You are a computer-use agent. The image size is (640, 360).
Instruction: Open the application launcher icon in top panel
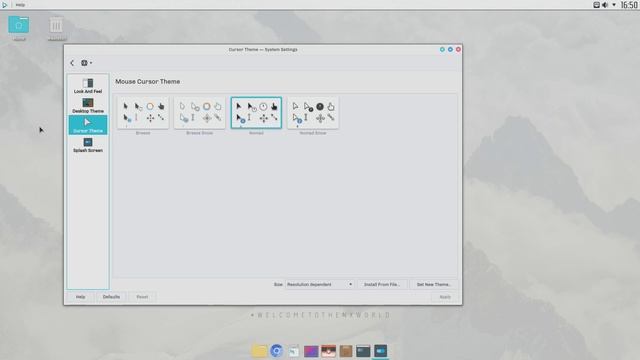[5, 5]
